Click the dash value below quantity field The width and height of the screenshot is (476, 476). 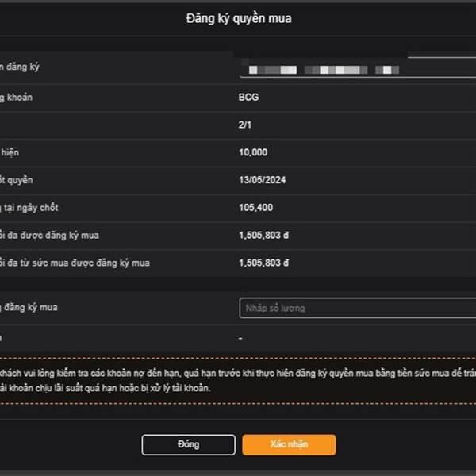tap(240, 338)
